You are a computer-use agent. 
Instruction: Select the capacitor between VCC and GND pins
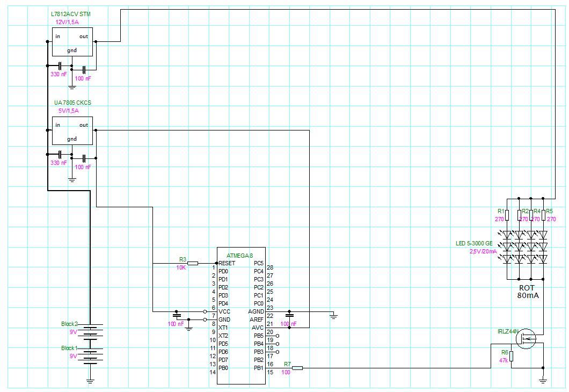[177, 316]
